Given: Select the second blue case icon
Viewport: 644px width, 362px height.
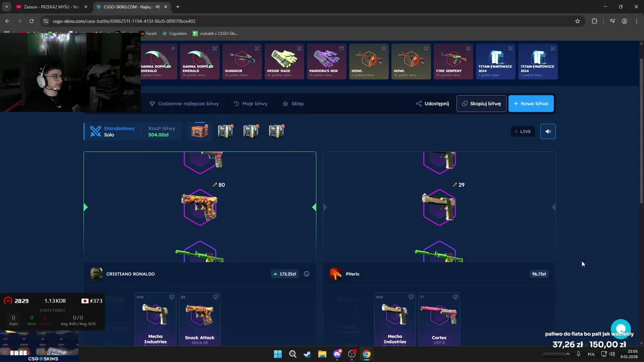Looking at the screenshot, I should (x=225, y=131).
